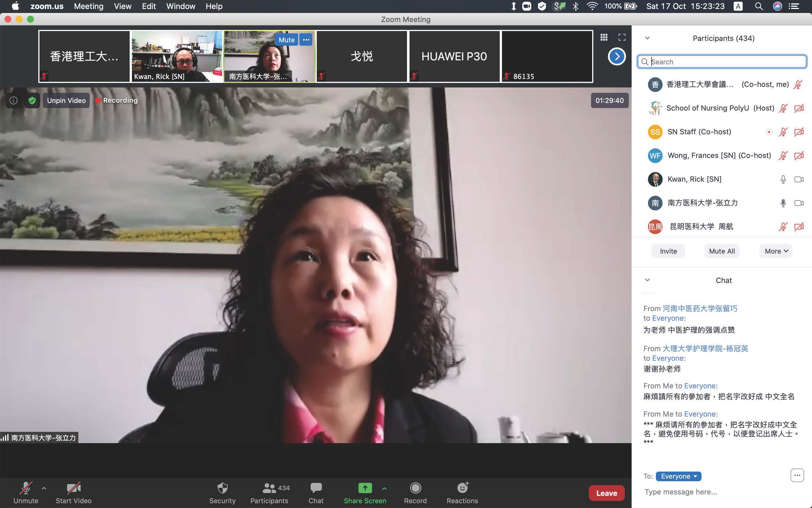Show next participants with arrow button

pos(617,56)
